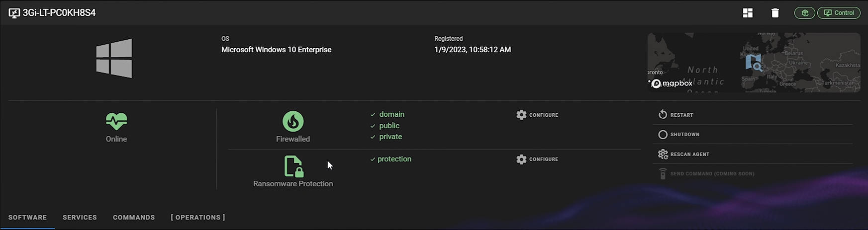Click the map location search marker
868x230 pixels.
pyautogui.click(x=754, y=63)
